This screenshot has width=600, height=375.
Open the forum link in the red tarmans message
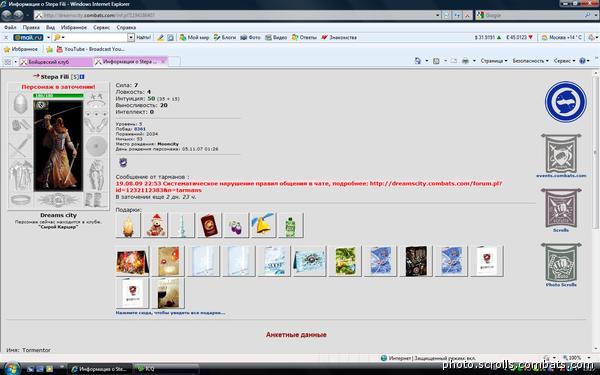(309, 187)
